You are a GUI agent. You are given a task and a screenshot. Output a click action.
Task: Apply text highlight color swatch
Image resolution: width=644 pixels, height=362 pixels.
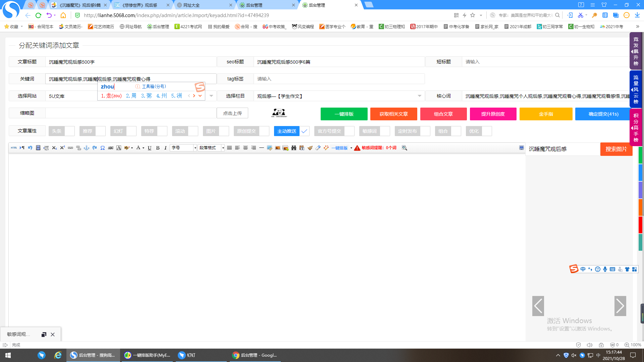point(127,148)
